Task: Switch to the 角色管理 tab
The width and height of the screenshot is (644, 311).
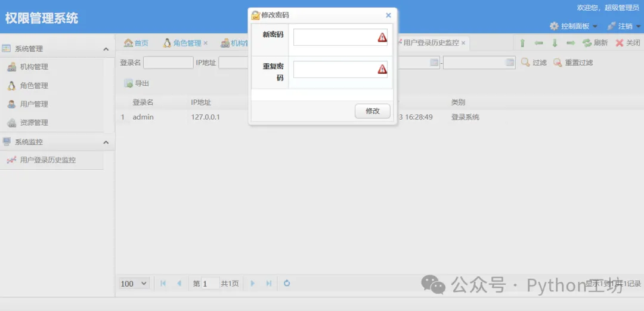Action: click(x=182, y=43)
